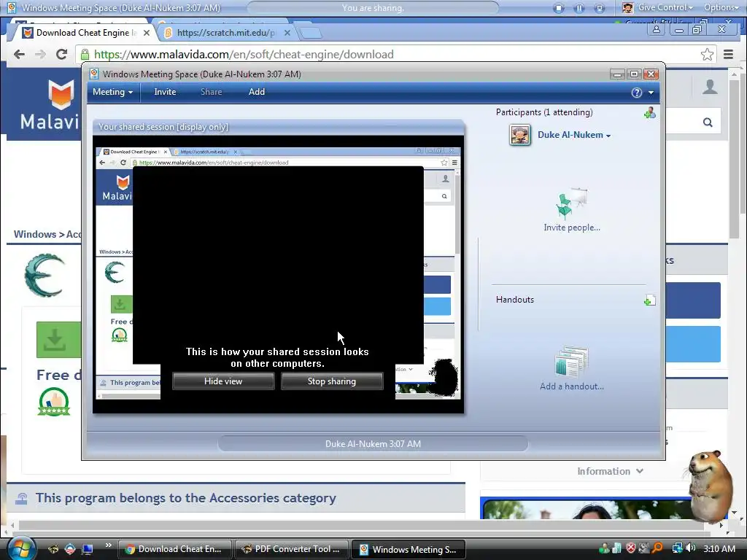
Task: Click the network icon in system tray
Action: coord(677,548)
